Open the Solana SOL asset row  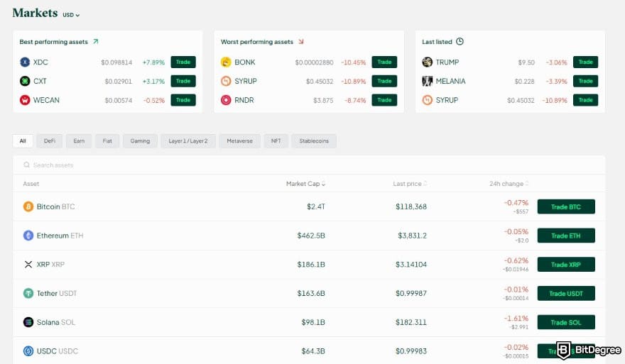[309, 322]
